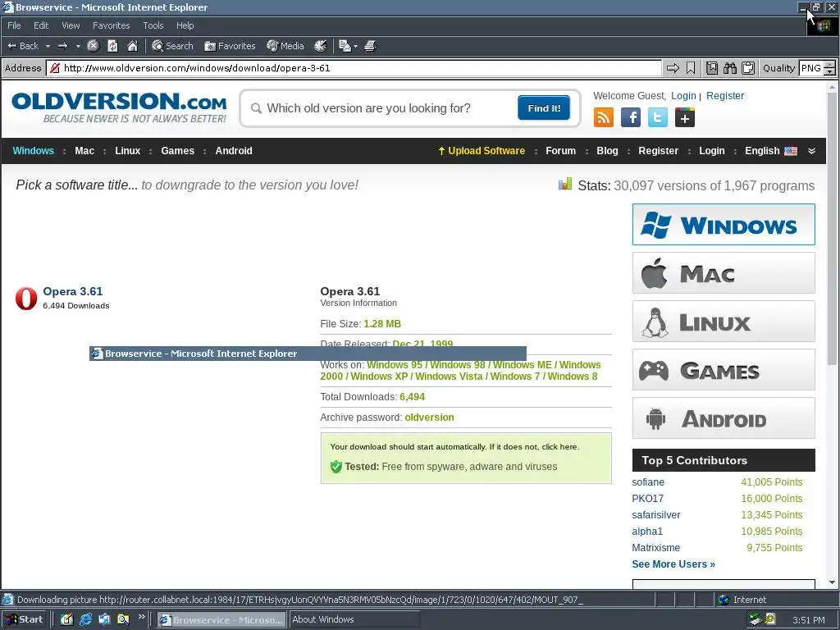Go to the Home page icon
Image resolution: width=840 pixels, height=630 pixels.
coord(132,46)
